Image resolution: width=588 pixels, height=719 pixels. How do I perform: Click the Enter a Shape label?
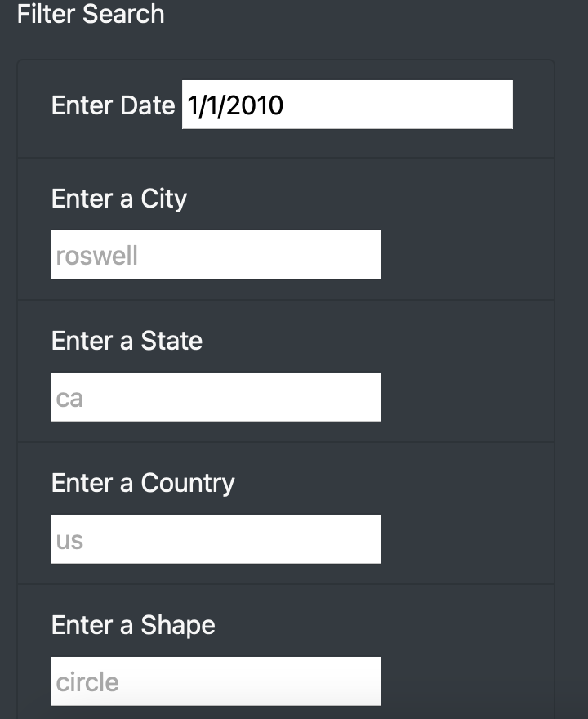pos(133,625)
